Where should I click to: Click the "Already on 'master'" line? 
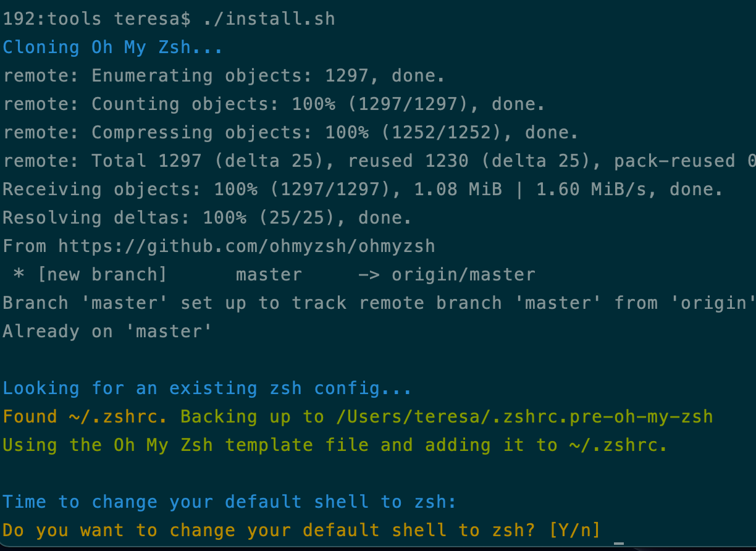pos(107,332)
